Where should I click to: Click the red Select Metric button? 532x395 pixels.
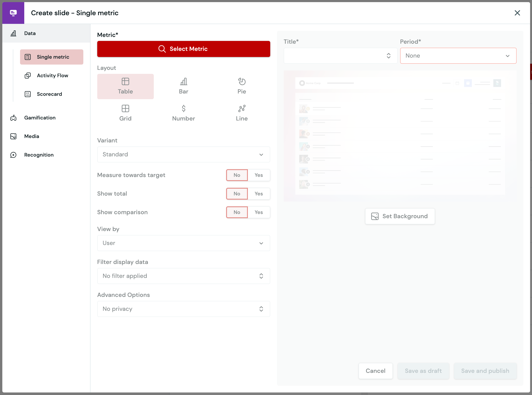click(x=183, y=49)
